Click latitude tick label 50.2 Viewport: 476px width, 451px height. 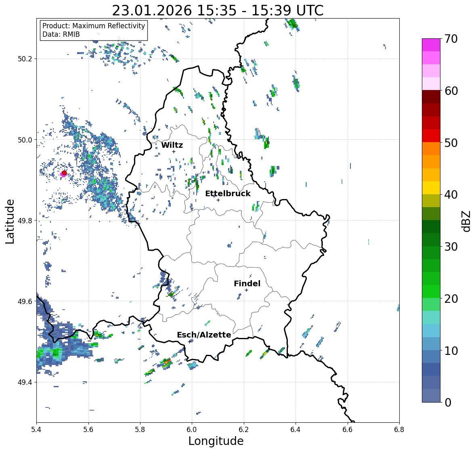(x=25, y=59)
